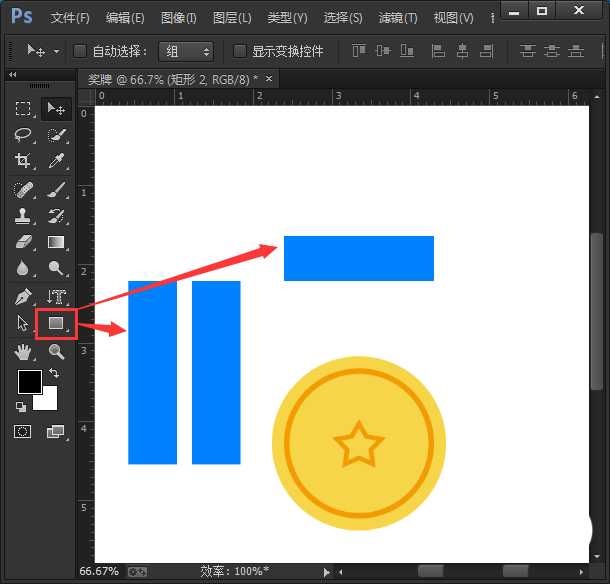Open the status bar info arrow menu
Viewport: 610px width, 584px height.
point(325,572)
